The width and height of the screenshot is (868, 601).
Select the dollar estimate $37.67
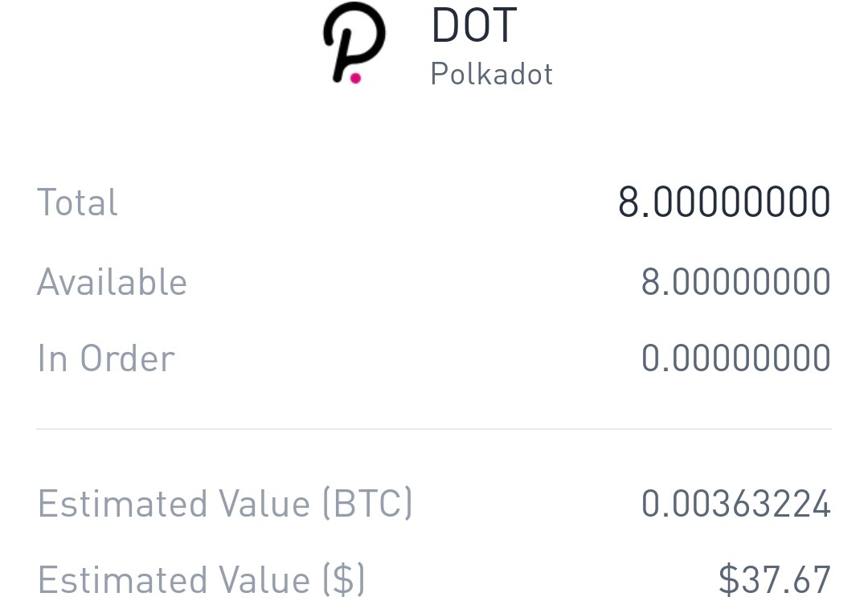coord(774,580)
